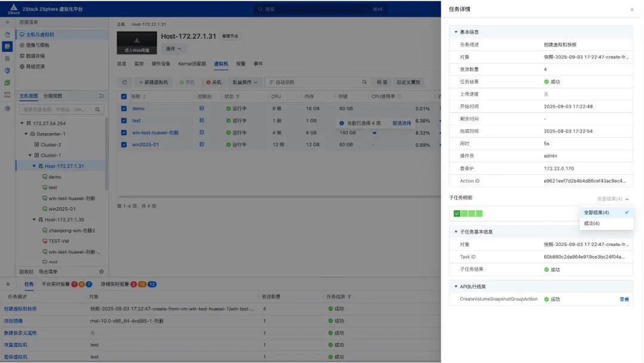Image resolution: width=644 pixels, height=363 pixels.
Task: Open the 操作 dropdown under host name
Action: pos(174,49)
